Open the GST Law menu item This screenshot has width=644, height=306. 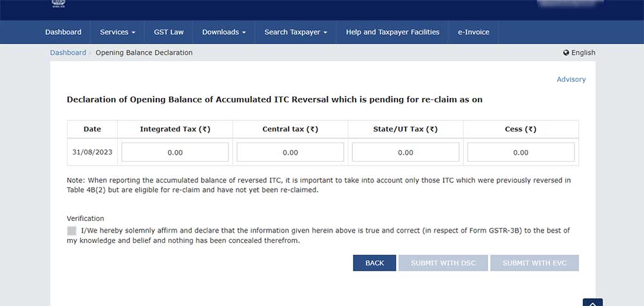(x=169, y=32)
